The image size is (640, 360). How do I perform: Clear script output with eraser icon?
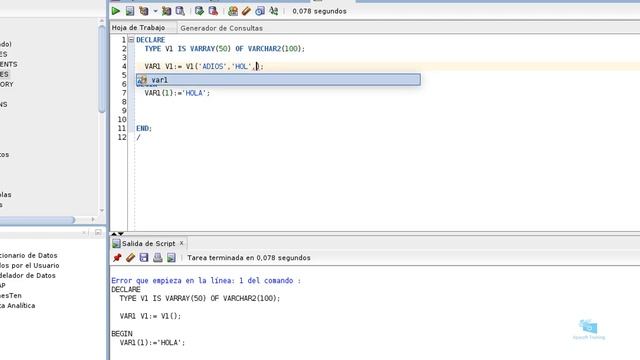point(130,258)
